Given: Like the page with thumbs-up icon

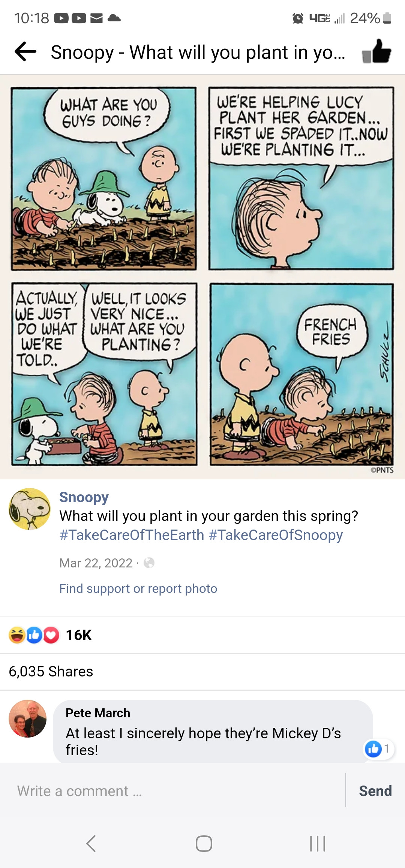Looking at the screenshot, I should click(x=376, y=51).
